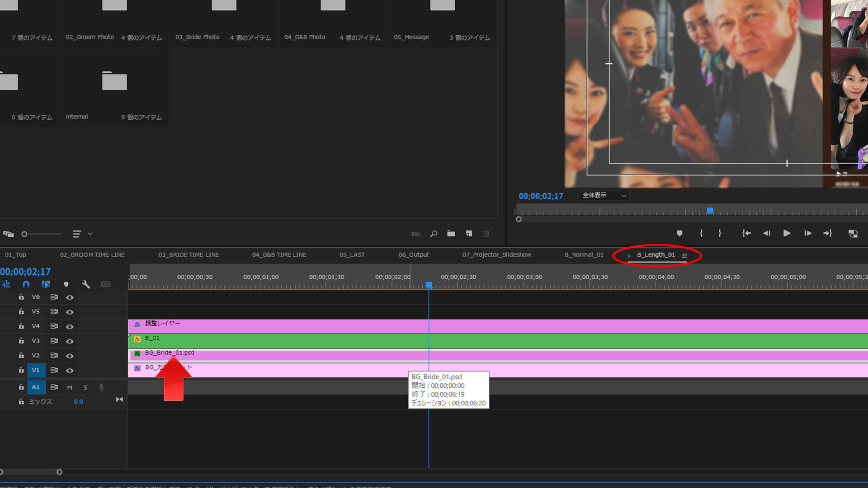Open the 04_G&B Photo bin

333,5
